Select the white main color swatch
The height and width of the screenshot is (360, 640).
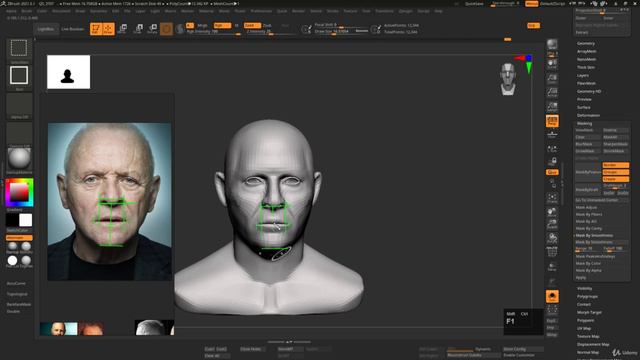(x=26, y=220)
